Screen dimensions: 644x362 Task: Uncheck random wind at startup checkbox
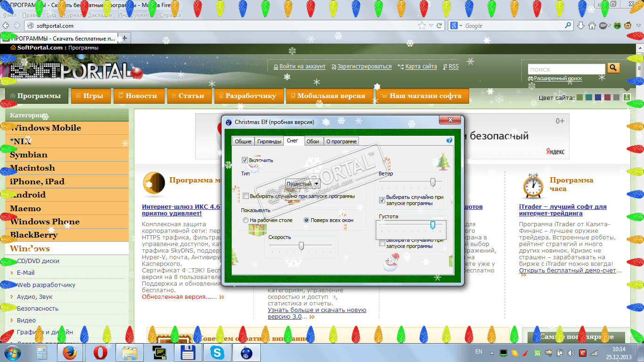pos(382,200)
